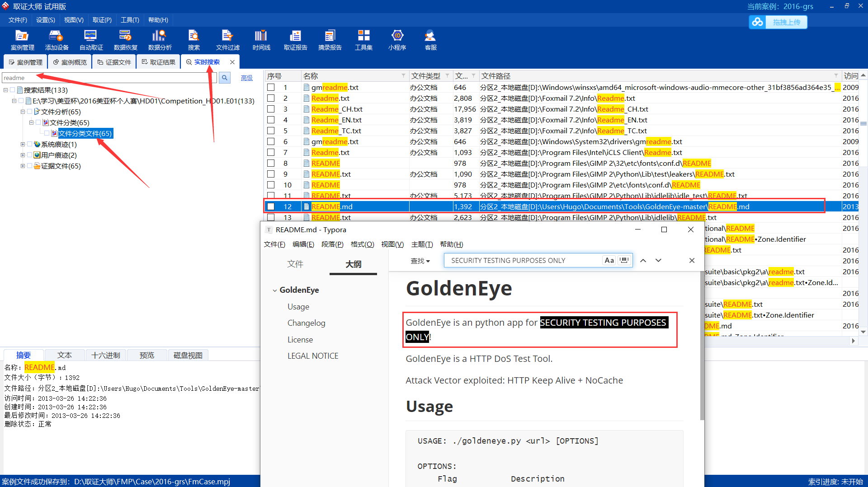Click the 高级 advanced search link
The height and width of the screenshot is (487, 868).
click(x=247, y=78)
